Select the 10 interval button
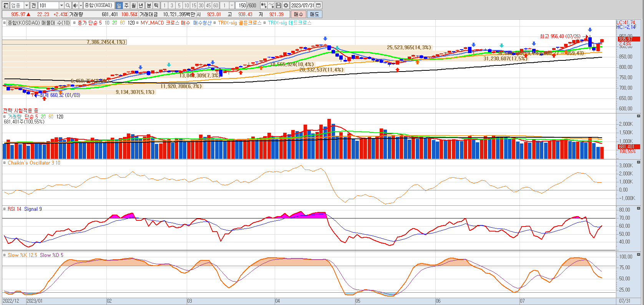 [x=186, y=5]
